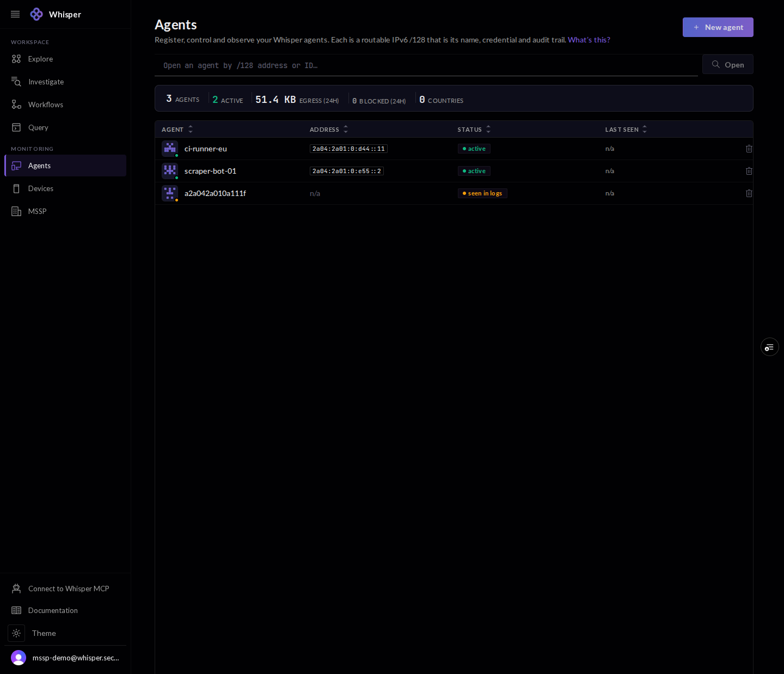
Task: Click the a2a042a010a111f identicon avatar
Action: [170, 193]
